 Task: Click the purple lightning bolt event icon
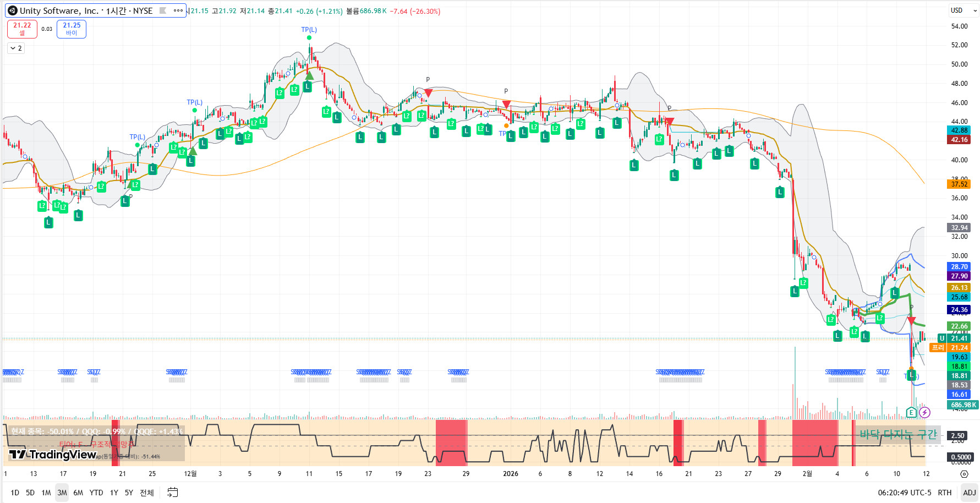[x=924, y=412]
